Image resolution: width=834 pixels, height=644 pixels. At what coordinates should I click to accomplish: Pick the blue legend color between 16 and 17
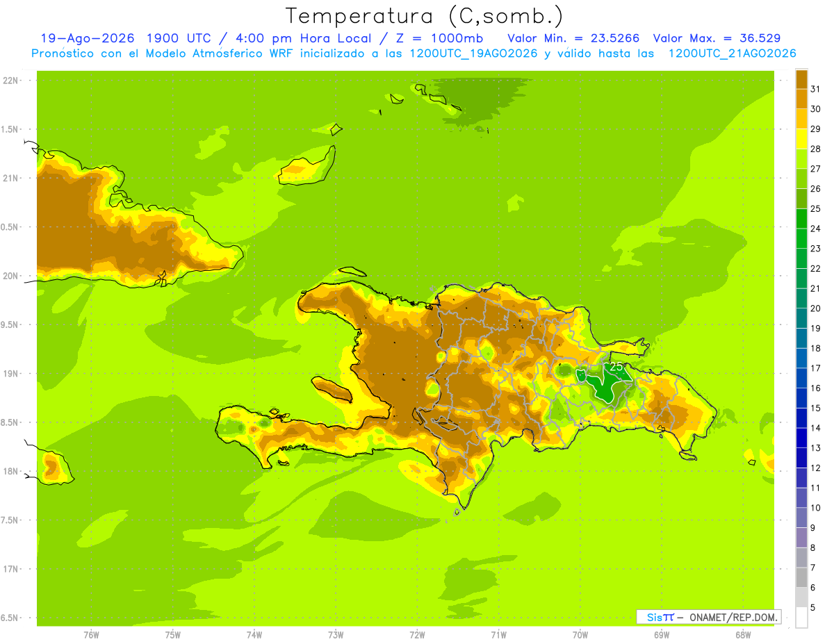click(x=801, y=378)
